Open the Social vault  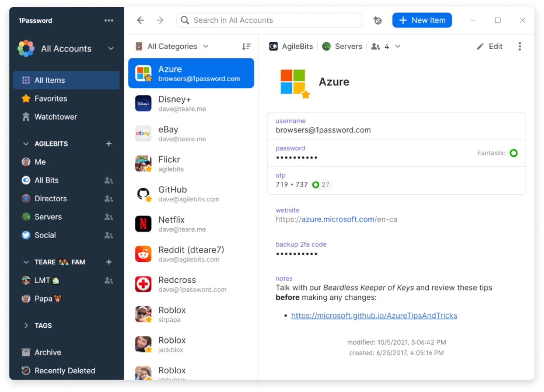coord(45,235)
